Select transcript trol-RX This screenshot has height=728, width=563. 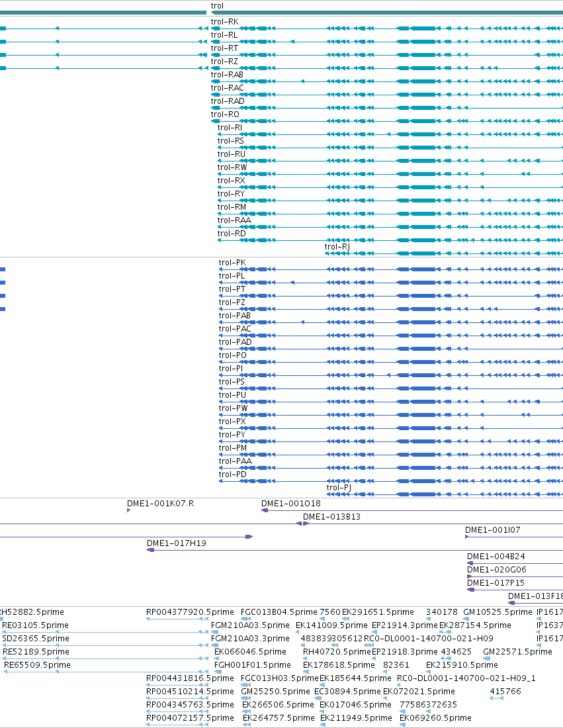231,181
